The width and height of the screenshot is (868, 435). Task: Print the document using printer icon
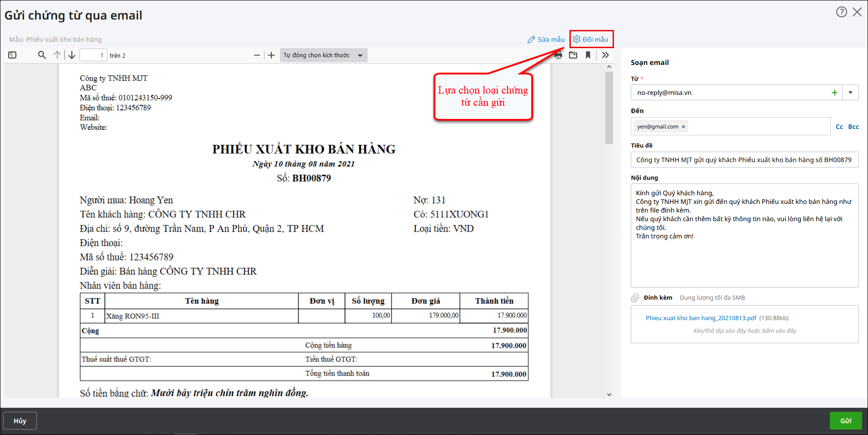[x=558, y=55]
